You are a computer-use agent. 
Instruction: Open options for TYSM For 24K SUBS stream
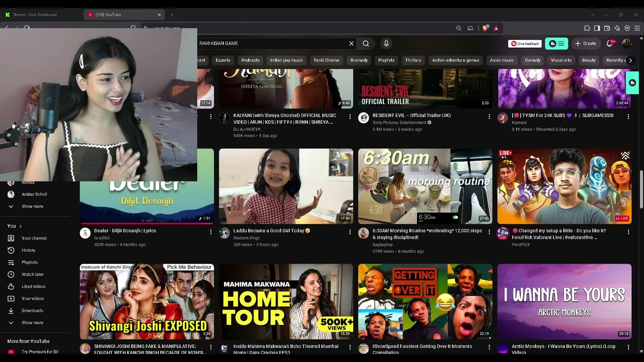pyautogui.click(x=628, y=116)
